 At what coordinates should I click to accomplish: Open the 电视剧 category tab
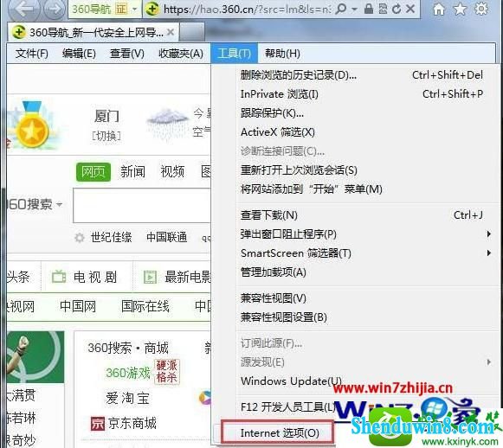(x=95, y=277)
